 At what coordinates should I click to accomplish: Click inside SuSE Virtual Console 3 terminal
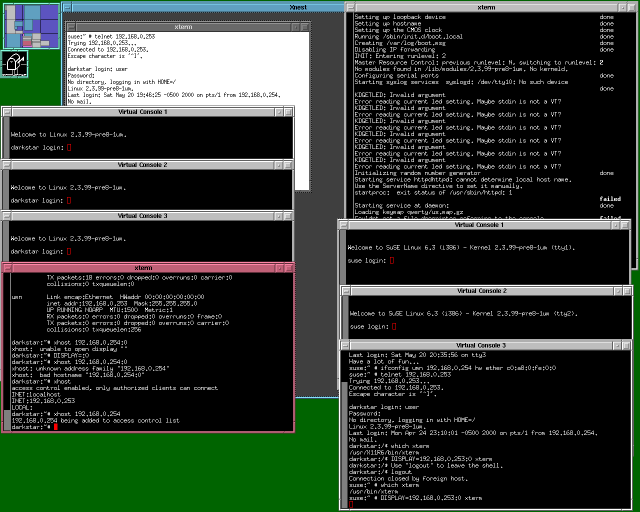tap(480, 430)
